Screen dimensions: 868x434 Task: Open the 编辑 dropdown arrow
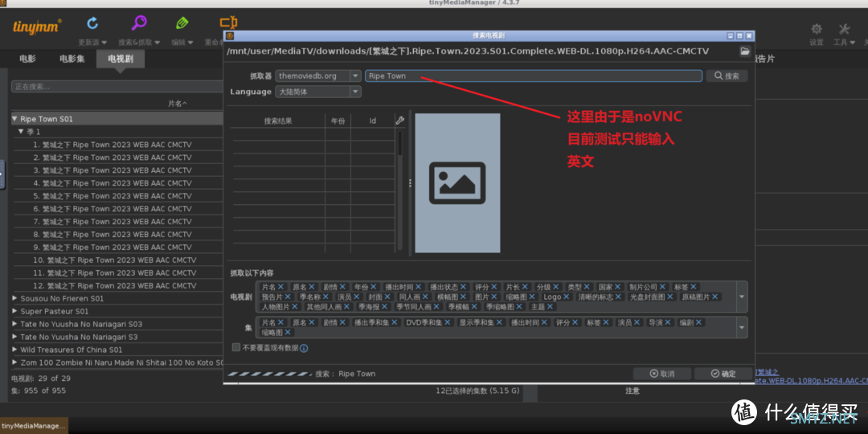pyautogui.click(x=190, y=43)
